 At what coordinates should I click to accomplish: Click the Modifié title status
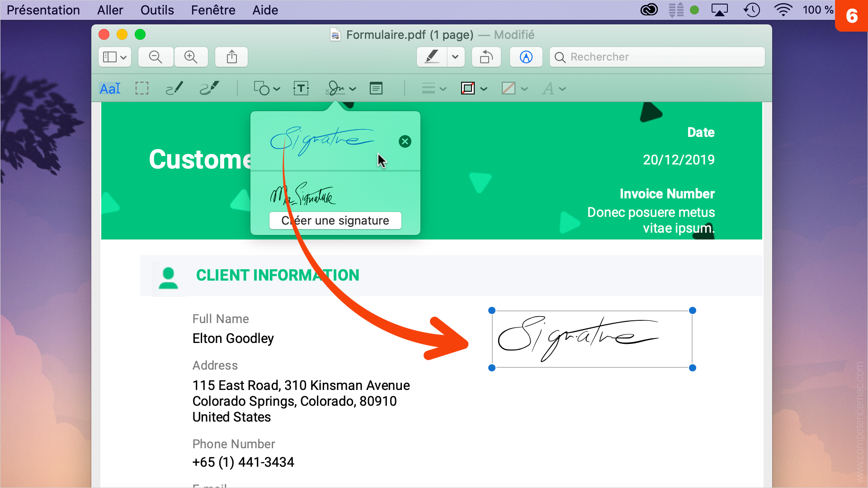pos(514,35)
